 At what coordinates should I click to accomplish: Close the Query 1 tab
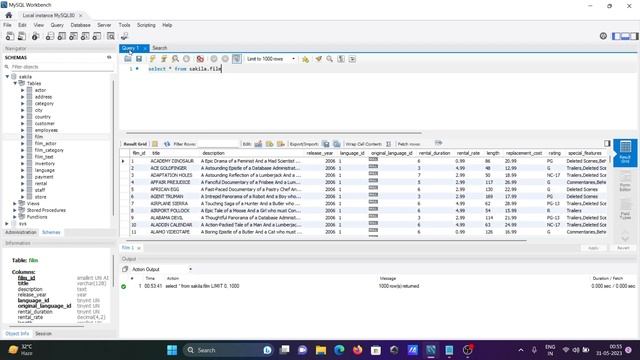[144, 48]
